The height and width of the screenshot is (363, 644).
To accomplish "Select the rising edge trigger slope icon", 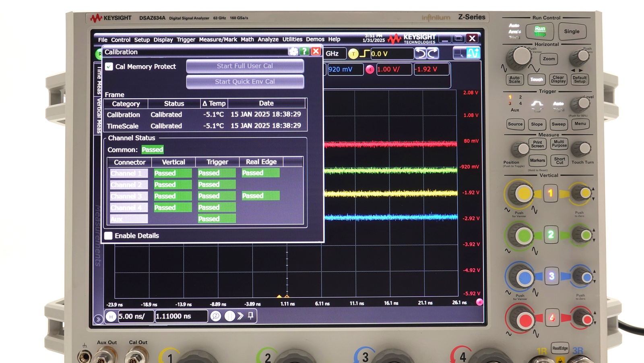I will coord(364,54).
